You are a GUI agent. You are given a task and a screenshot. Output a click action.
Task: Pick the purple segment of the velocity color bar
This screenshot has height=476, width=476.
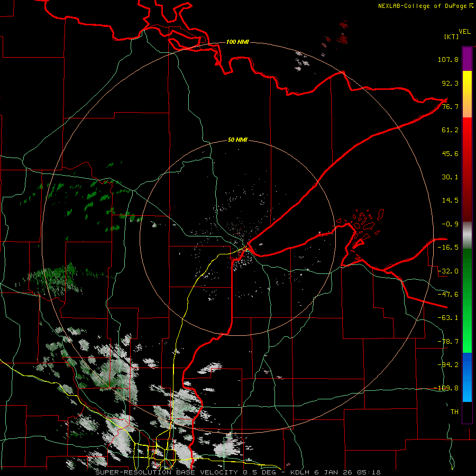point(467,59)
